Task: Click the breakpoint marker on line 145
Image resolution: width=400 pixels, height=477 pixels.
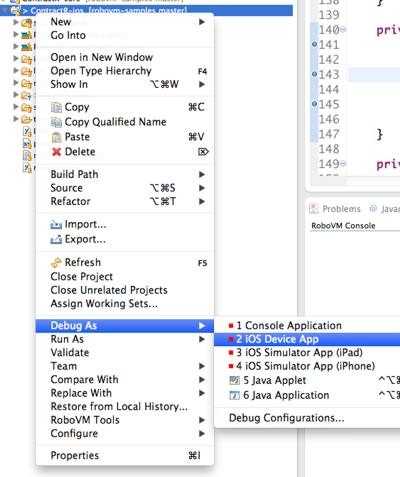Action: click(314, 104)
